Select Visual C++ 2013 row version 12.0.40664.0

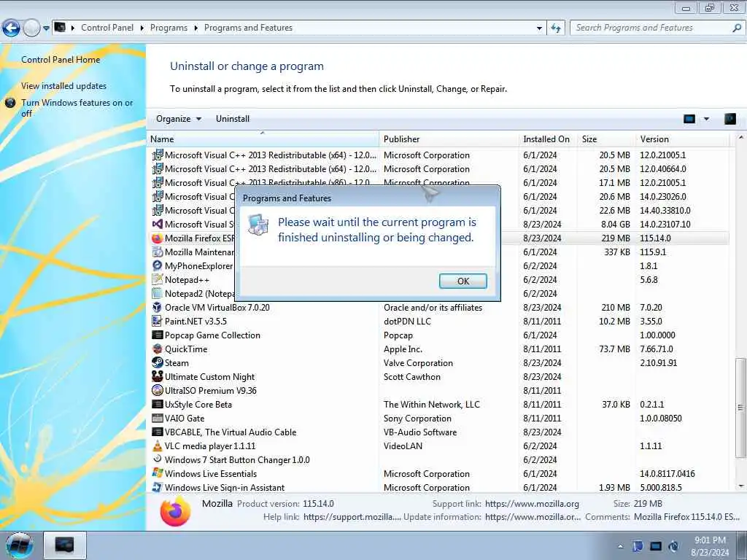pyautogui.click(x=439, y=168)
